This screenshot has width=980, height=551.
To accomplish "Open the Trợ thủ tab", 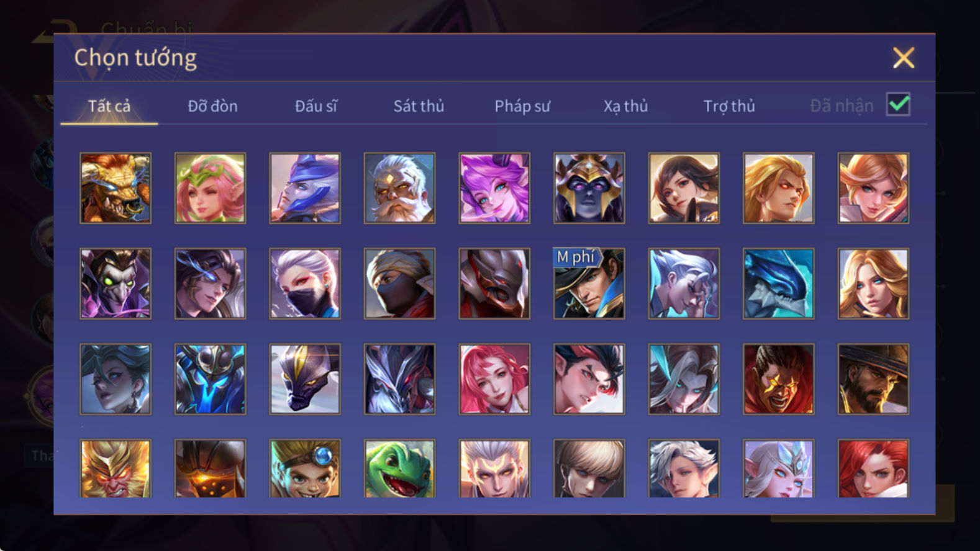I will click(729, 106).
